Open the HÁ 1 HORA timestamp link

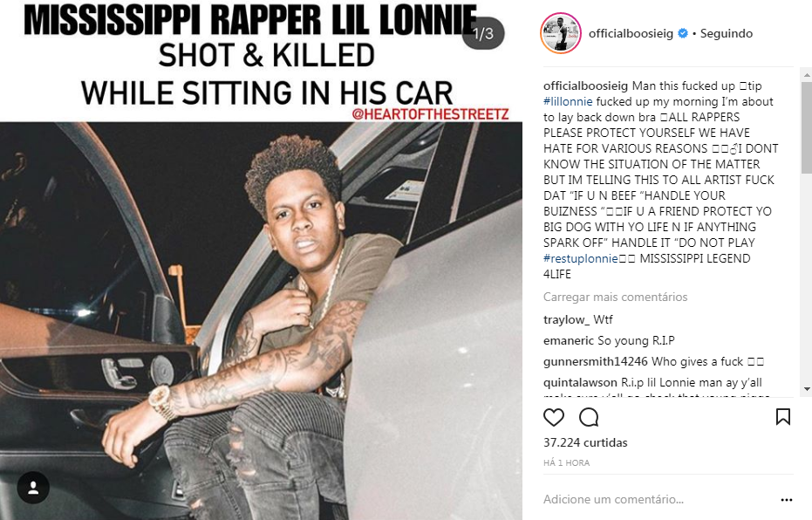pos(567,463)
